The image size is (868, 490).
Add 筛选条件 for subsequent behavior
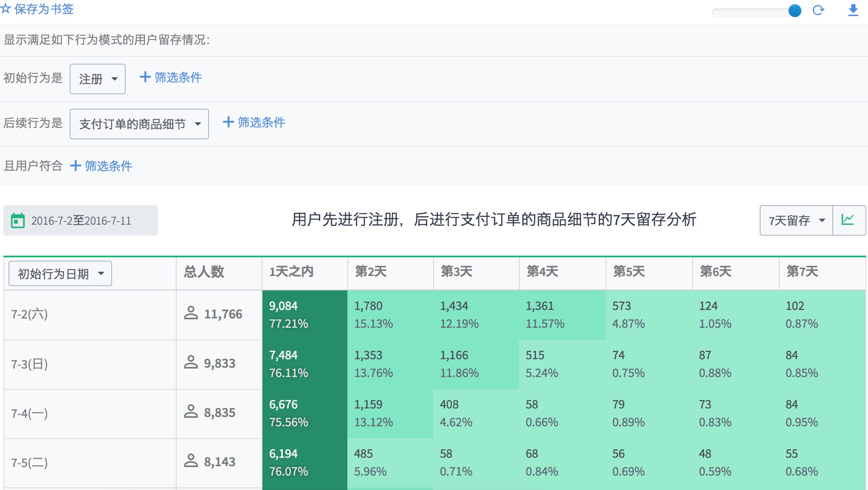tap(254, 122)
